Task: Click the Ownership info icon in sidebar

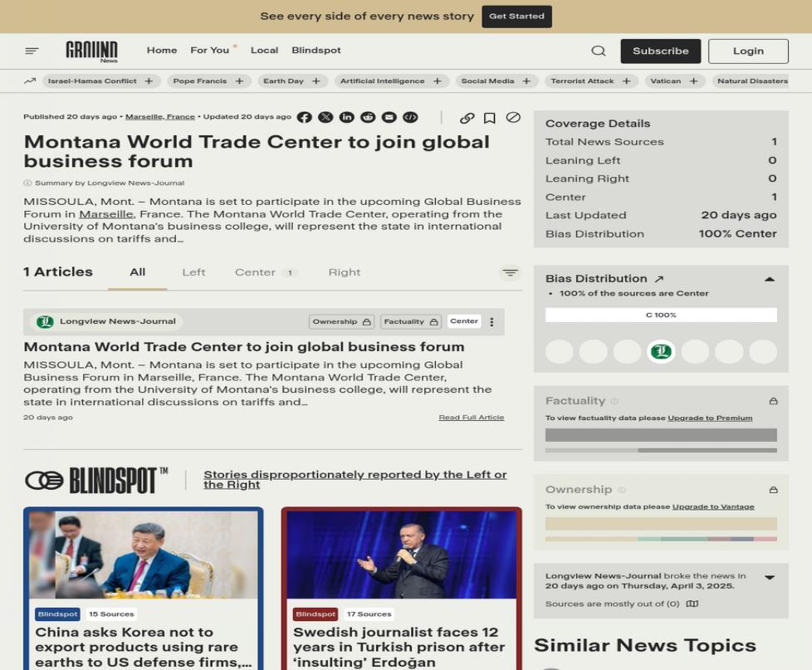Action: click(621, 490)
